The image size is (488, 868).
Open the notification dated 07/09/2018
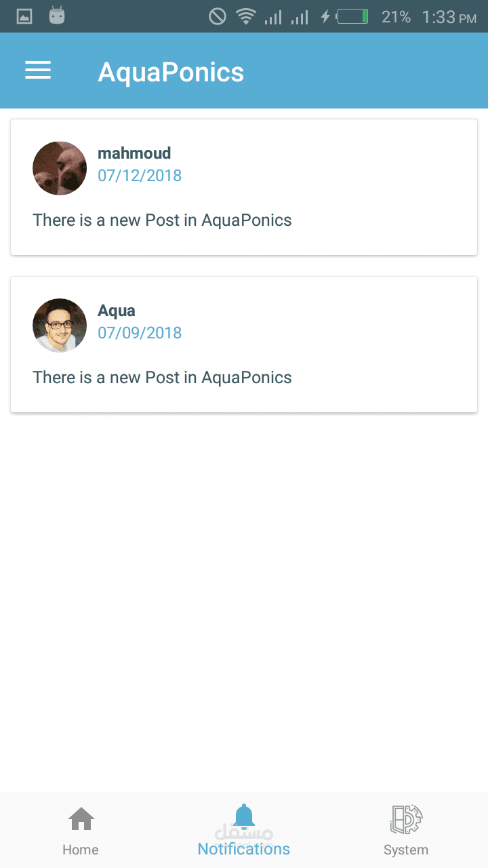tap(140, 333)
